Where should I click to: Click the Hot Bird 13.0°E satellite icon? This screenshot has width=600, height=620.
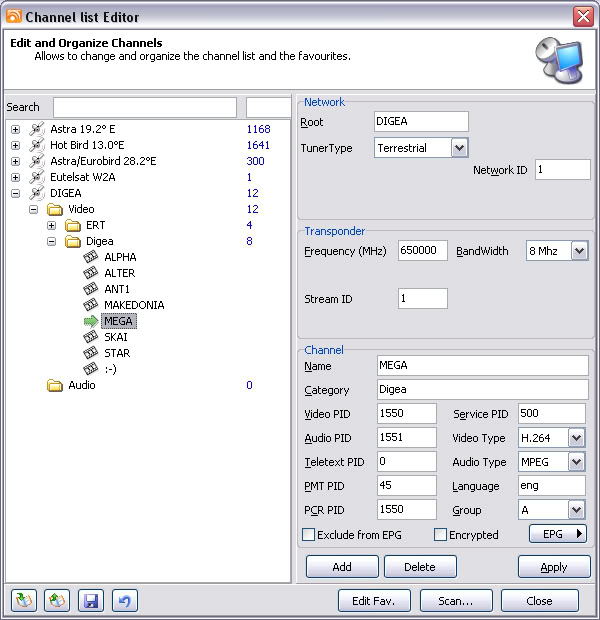pos(37,145)
